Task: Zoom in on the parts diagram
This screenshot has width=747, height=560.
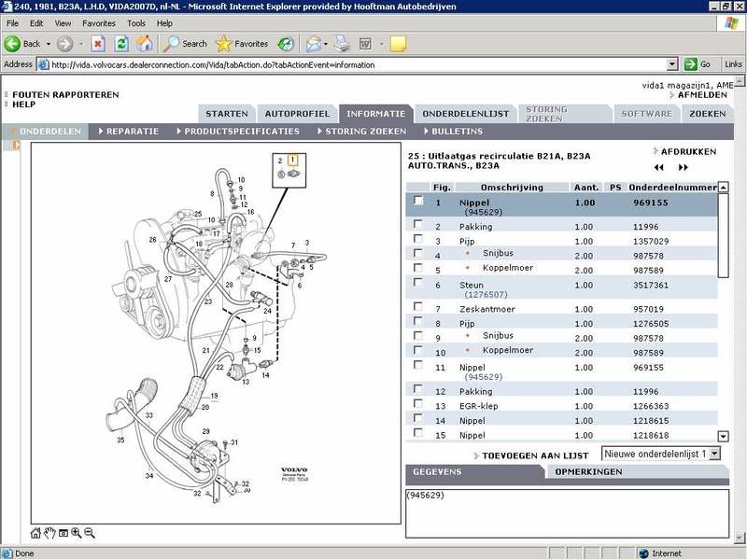Action: 77,533
